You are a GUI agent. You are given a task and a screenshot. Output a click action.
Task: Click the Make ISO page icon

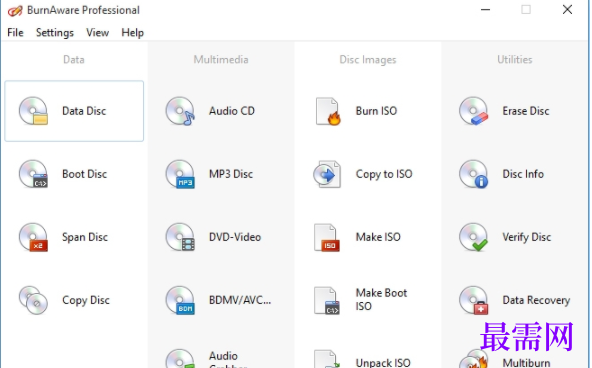click(327, 237)
